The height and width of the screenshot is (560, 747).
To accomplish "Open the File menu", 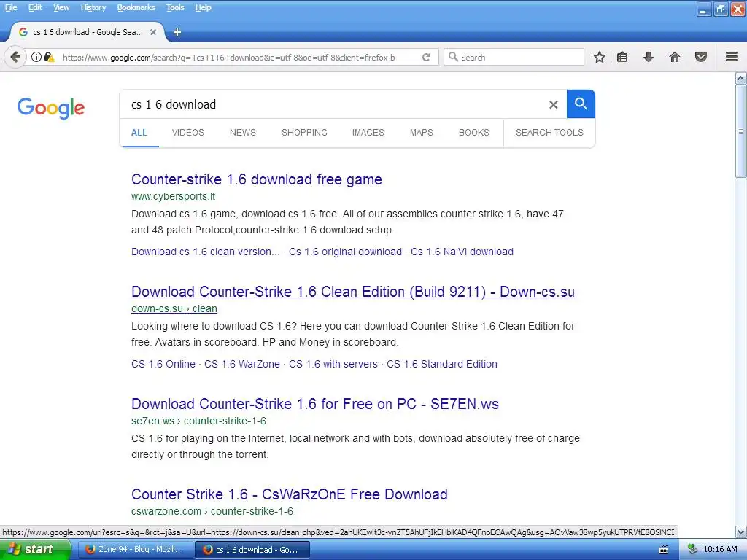I will pos(10,7).
